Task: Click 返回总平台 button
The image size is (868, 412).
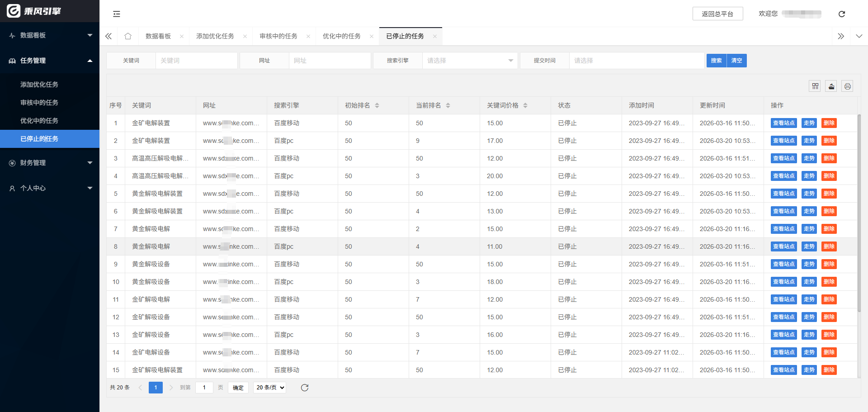Action: pos(717,14)
